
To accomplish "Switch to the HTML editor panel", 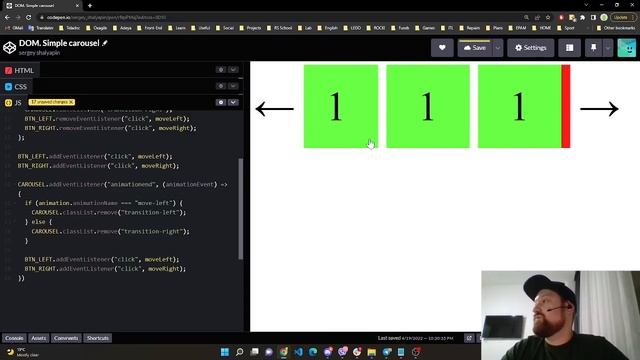I will coord(20,70).
